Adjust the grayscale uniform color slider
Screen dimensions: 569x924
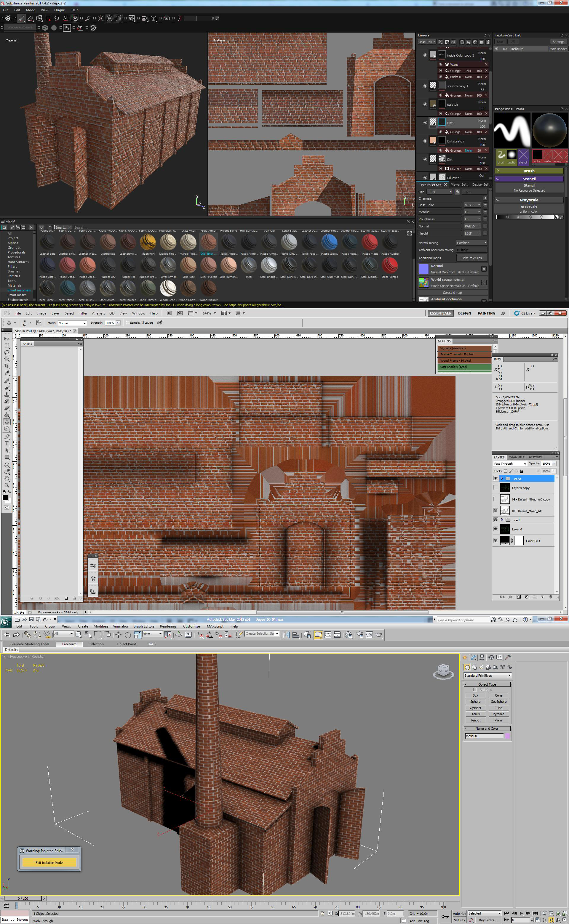[x=525, y=217]
